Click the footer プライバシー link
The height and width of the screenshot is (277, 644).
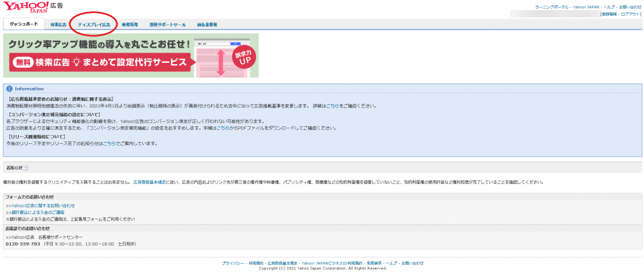(x=233, y=263)
